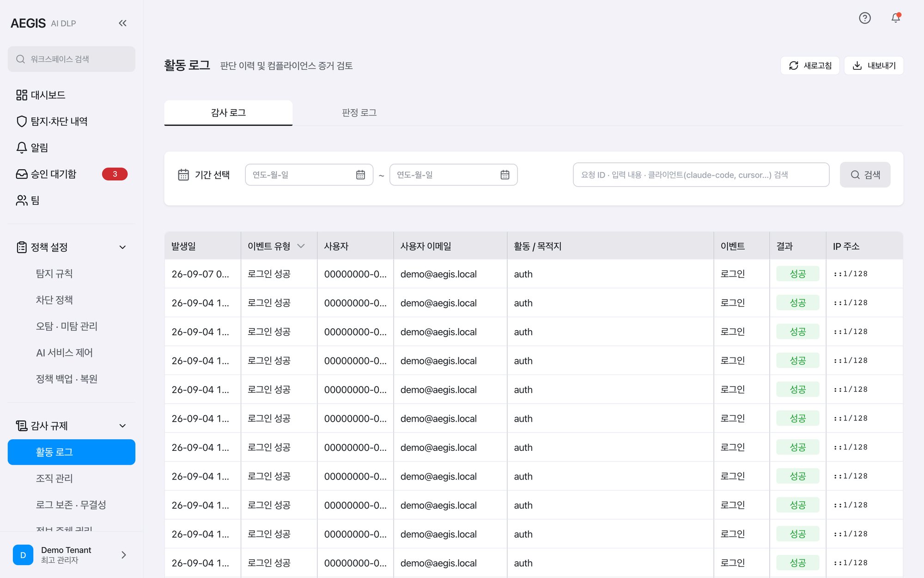Open pending approvals badge showing 3

[115, 174]
